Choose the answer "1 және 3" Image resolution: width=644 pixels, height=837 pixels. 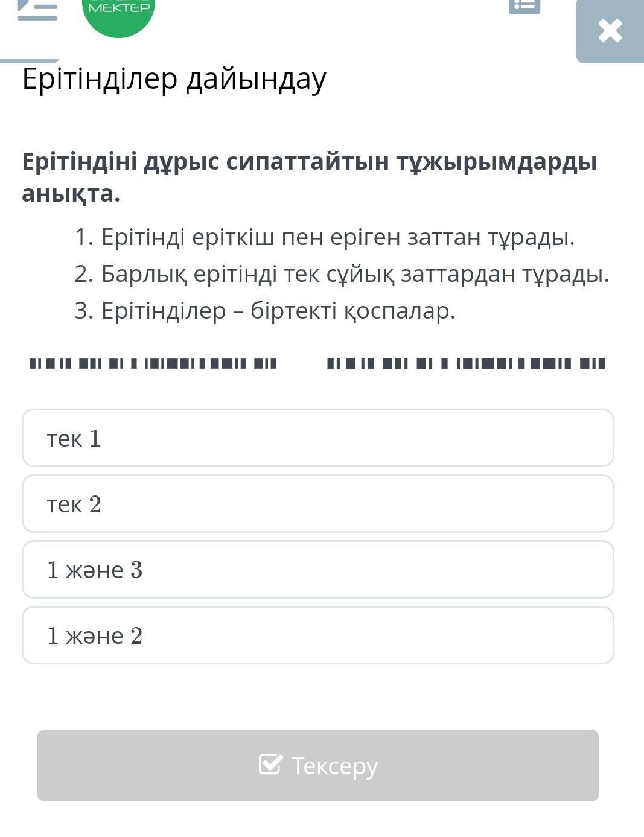coord(318,570)
